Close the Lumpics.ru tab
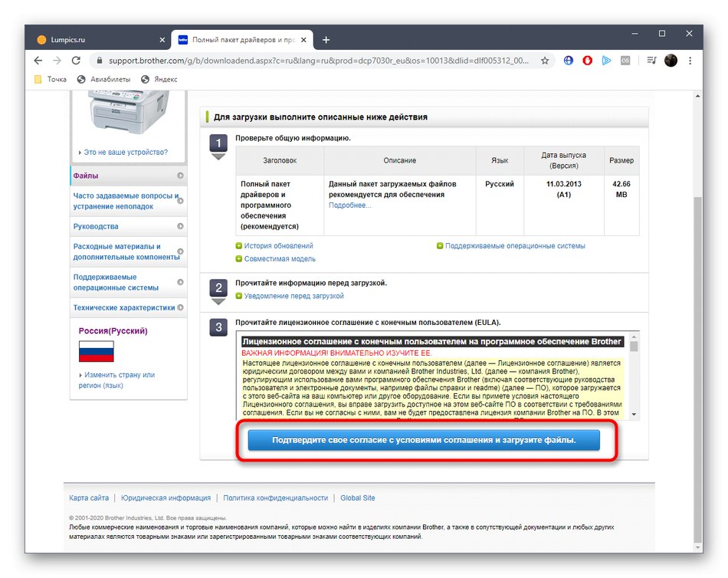 pos(162,40)
